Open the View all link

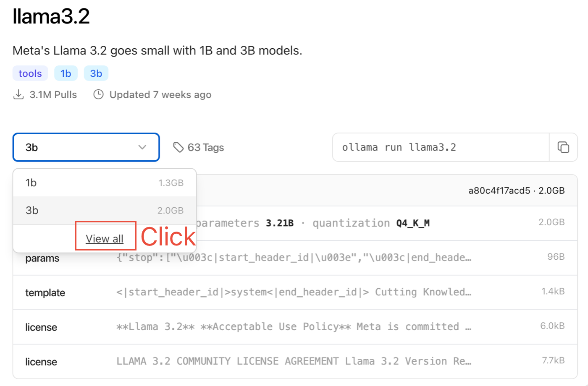(x=105, y=239)
